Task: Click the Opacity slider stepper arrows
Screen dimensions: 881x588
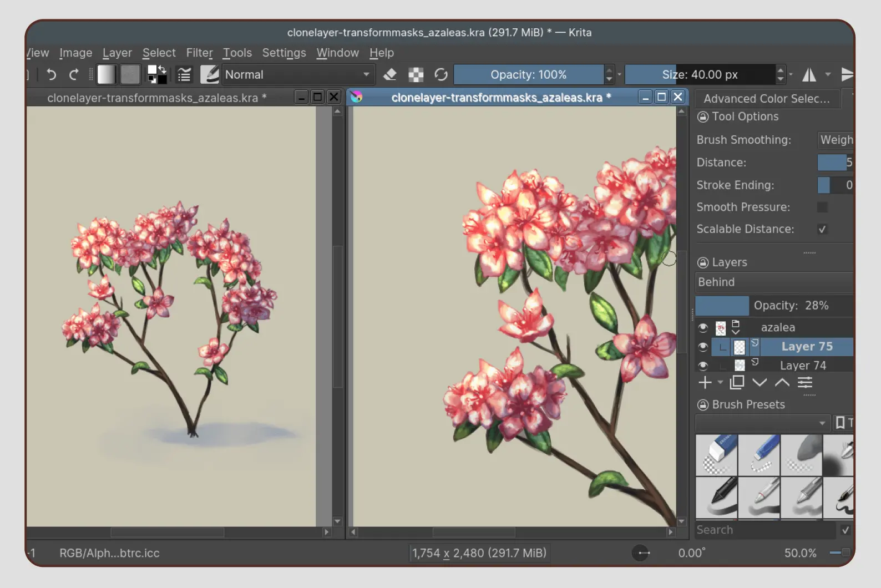Action: (610, 74)
